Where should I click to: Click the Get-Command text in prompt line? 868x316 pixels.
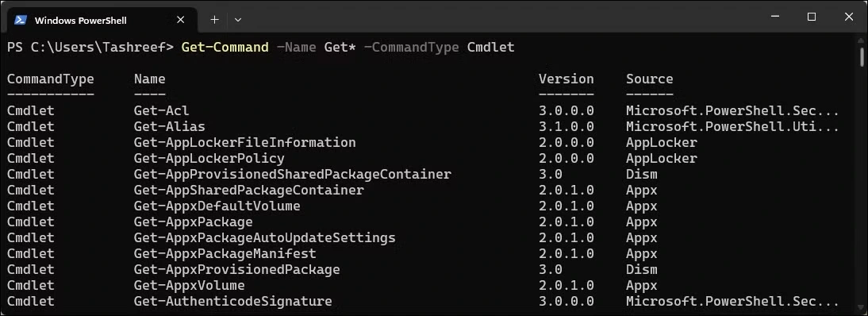(x=225, y=47)
